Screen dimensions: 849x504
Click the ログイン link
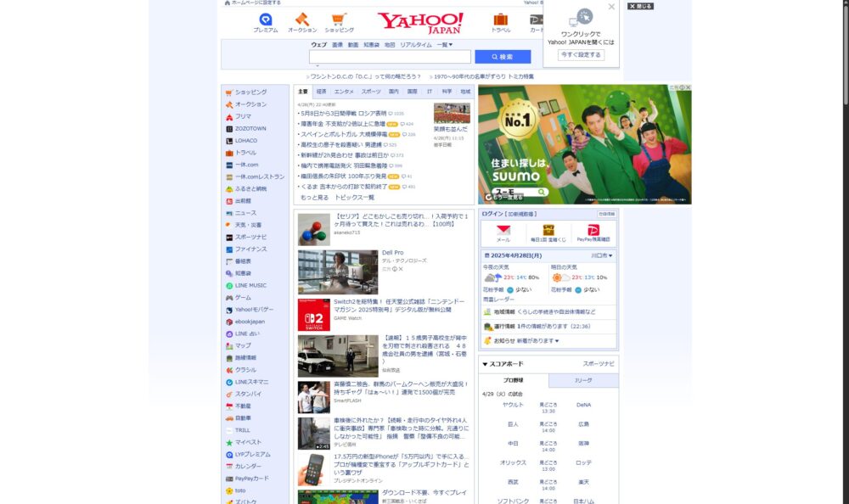tap(492, 214)
